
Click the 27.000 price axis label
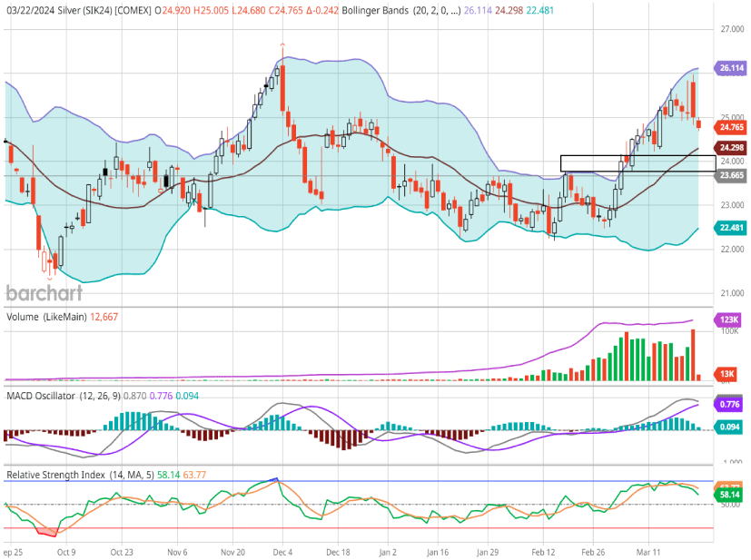point(733,29)
